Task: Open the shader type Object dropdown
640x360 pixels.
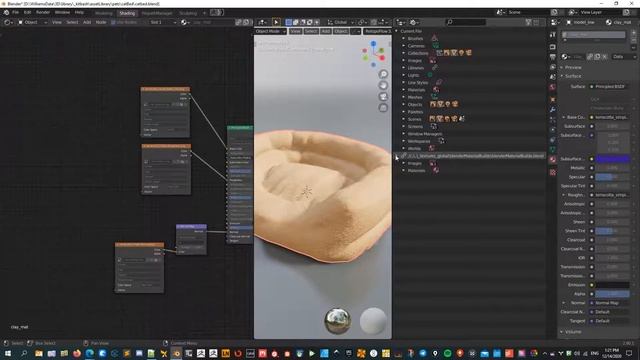Action: [33, 22]
